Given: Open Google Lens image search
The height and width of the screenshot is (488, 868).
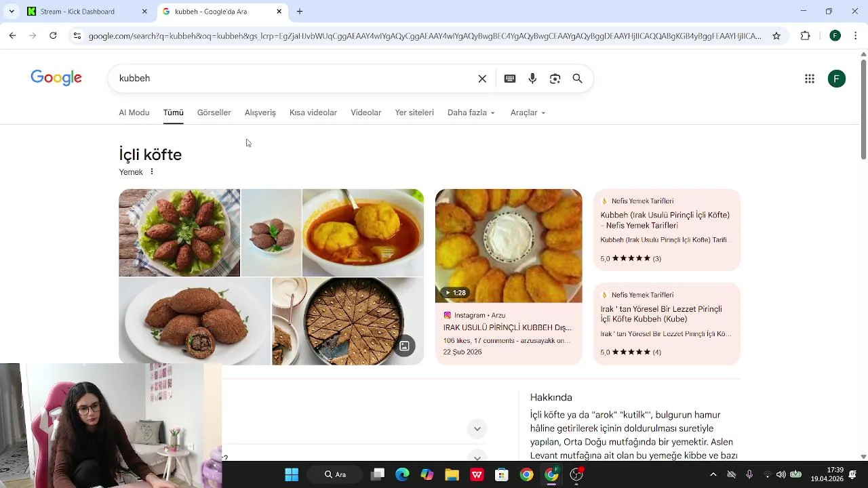Looking at the screenshot, I should pyautogui.click(x=555, y=79).
